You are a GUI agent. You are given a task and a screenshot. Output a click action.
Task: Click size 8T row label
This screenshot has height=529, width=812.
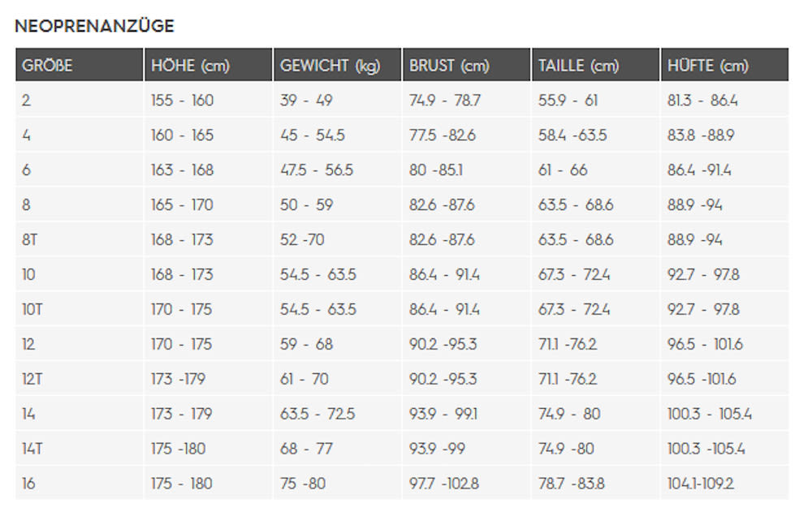click(x=30, y=239)
